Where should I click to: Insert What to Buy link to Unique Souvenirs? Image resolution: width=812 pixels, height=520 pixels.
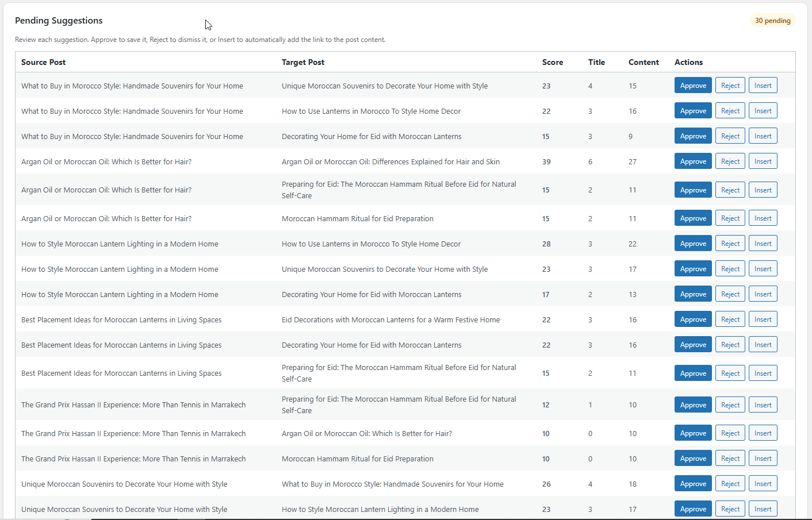[x=763, y=86]
